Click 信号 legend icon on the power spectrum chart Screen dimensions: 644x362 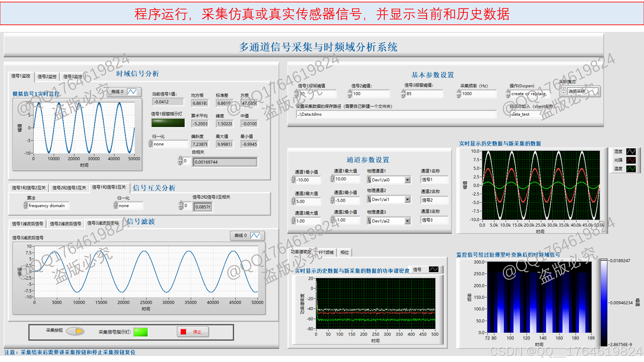coord(434,269)
